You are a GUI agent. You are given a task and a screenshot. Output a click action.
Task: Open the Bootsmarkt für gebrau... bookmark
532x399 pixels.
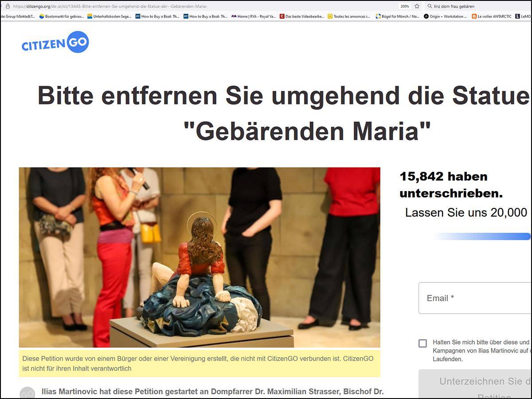tap(61, 16)
